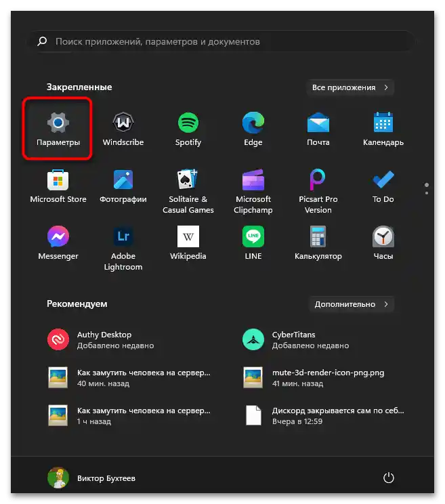This screenshot has height=504, width=445.
Task: Click the search magnifier icon
Action: [x=42, y=41]
